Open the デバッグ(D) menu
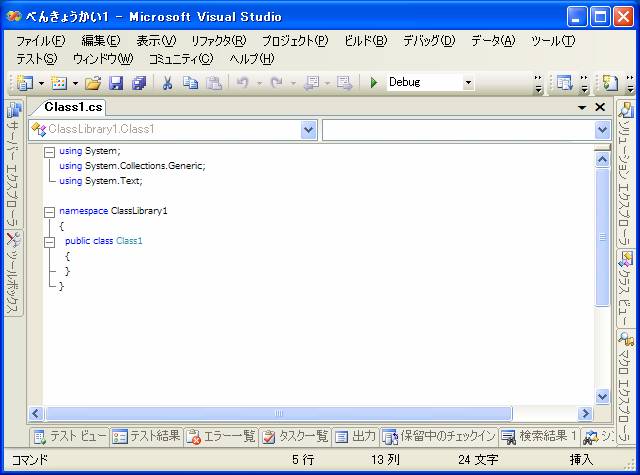The image size is (640, 475). 428,41
